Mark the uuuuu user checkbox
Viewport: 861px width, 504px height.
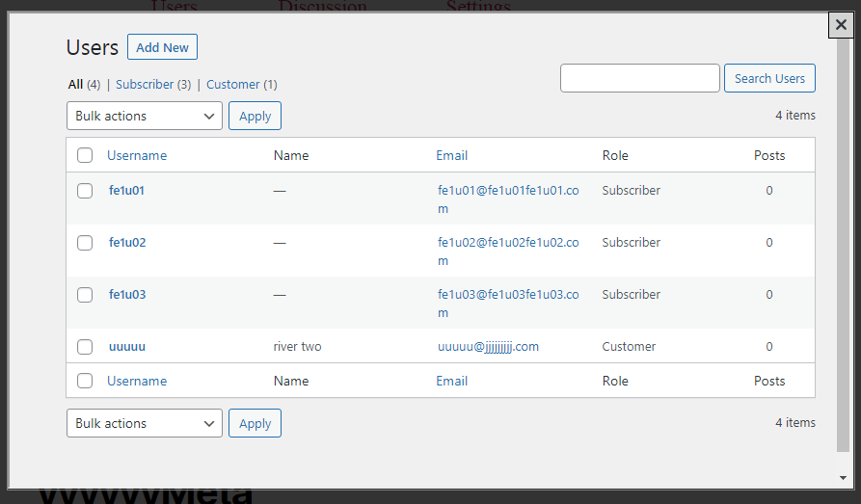(x=85, y=347)
